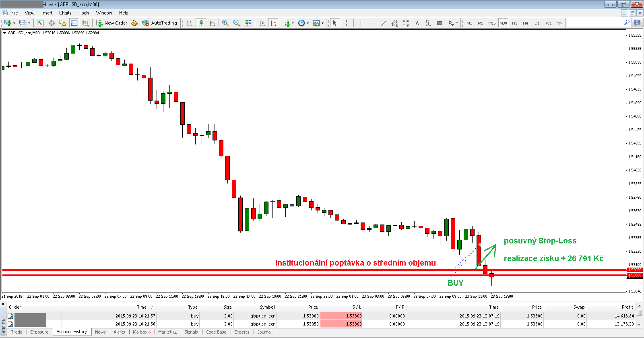The width and height of the screenshot is (644, 338).
Task: Select the Rectangle shape tool icon
Action: point(440,23)
